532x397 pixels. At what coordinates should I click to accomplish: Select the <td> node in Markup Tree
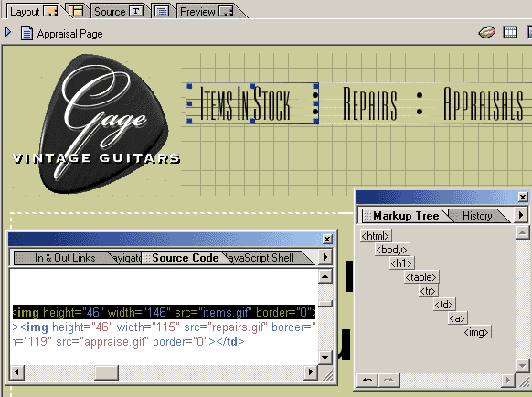[x=443, y=305]
